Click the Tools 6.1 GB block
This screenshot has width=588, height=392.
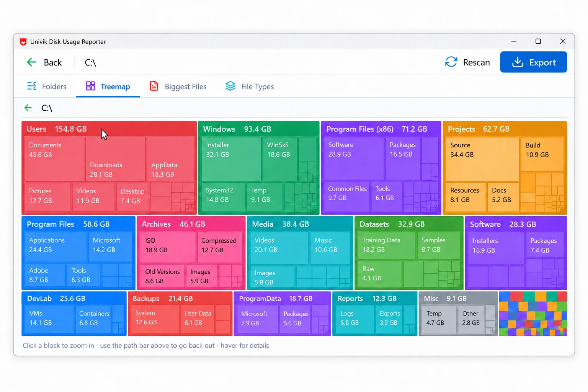tap(387, 196)
